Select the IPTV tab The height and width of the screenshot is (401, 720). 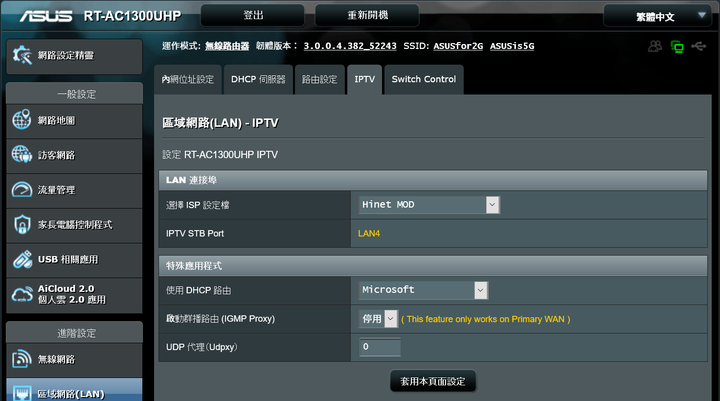point(365,79)
